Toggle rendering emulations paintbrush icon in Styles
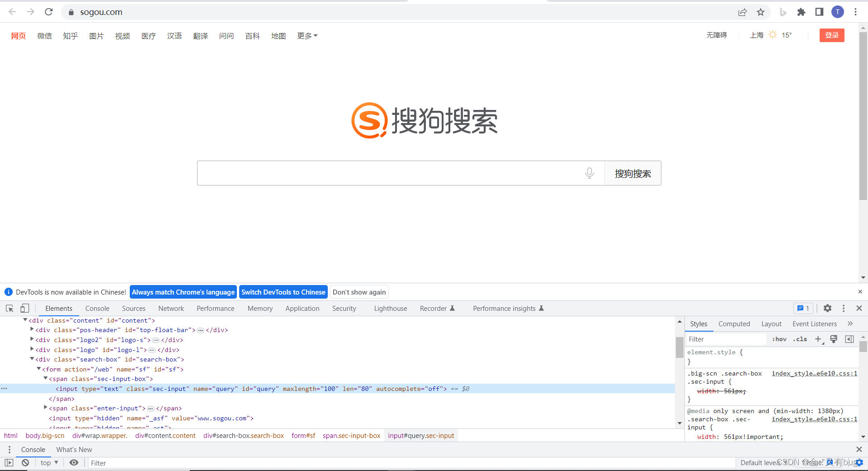This screenshot has height=471, width=868. pyautogui.click(x=834, y=339)
